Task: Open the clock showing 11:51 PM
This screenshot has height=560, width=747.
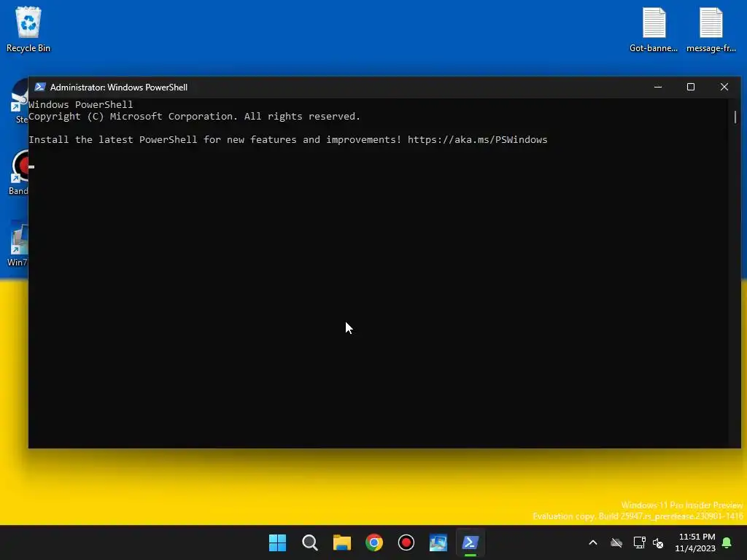Action: (x=697, y=537)
